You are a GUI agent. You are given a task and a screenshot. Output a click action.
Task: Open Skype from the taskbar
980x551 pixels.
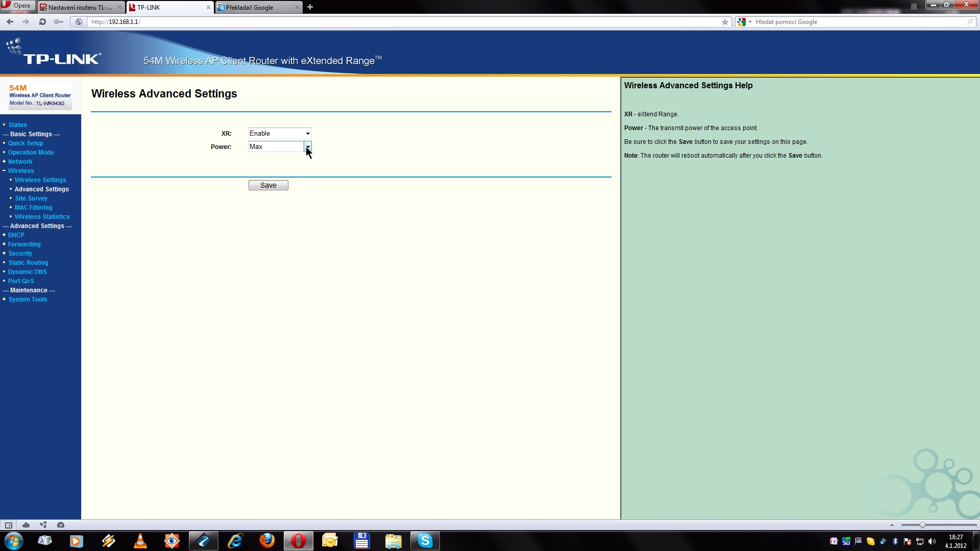pyautogui.click(x=425, y=541)
